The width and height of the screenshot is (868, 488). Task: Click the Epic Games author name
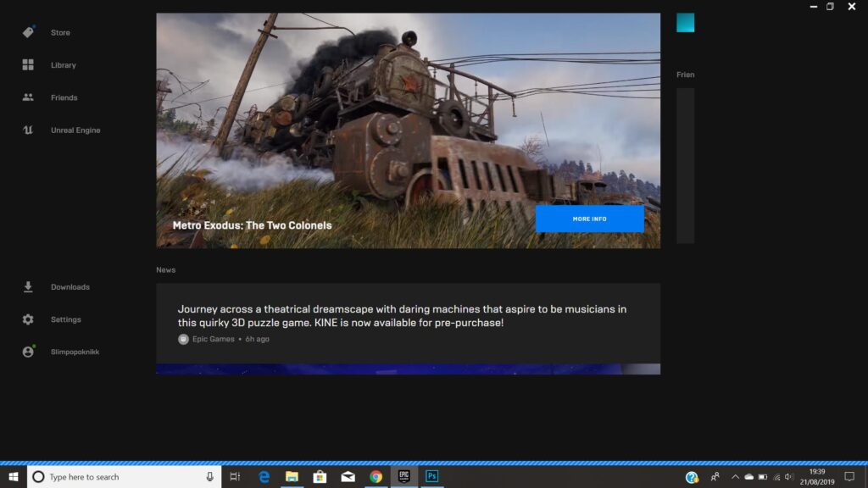(213, 339)
